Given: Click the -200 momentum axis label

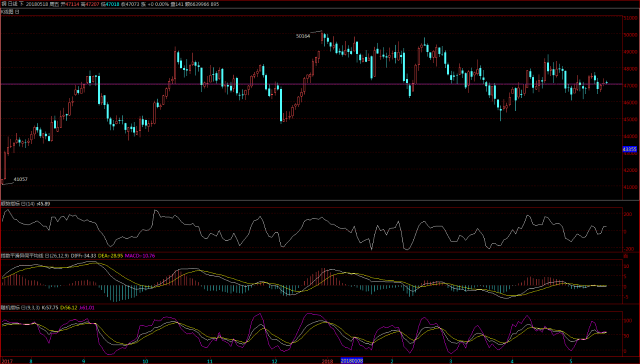Looking at the screenshot, I should click(x=628, y=249).
